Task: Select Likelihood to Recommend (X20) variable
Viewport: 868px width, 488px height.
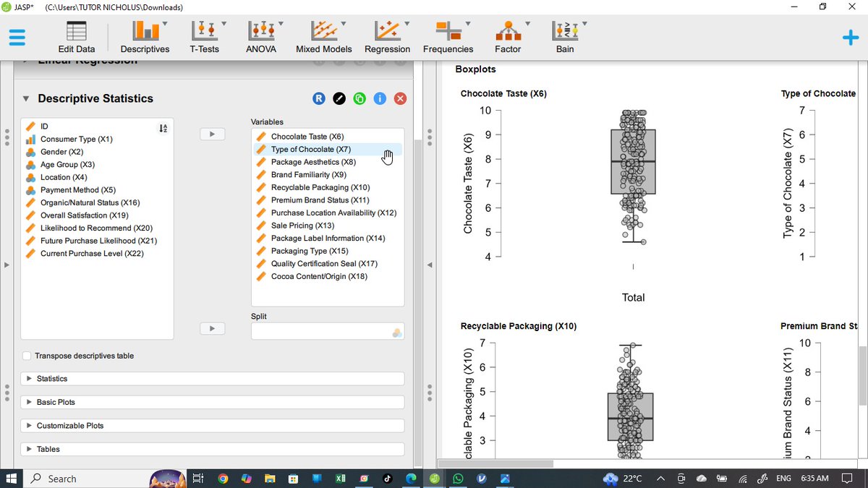Action: click(x=96, y=228)
